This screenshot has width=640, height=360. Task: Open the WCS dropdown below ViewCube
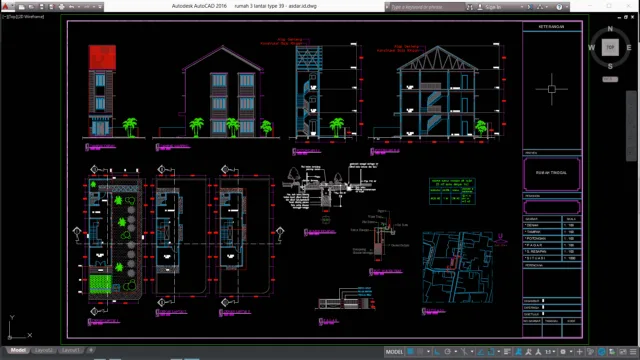(x=610, y=79)
